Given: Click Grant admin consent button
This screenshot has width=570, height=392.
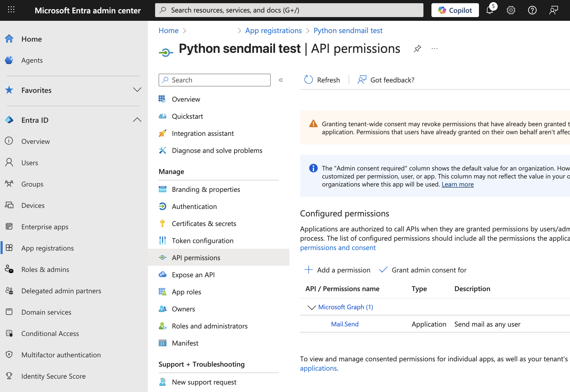Looking at the screenshot, I should point(423,270).
